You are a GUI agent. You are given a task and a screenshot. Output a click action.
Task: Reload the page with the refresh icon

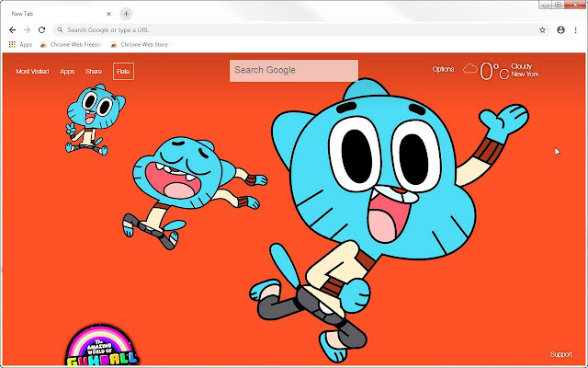(41, 30)
